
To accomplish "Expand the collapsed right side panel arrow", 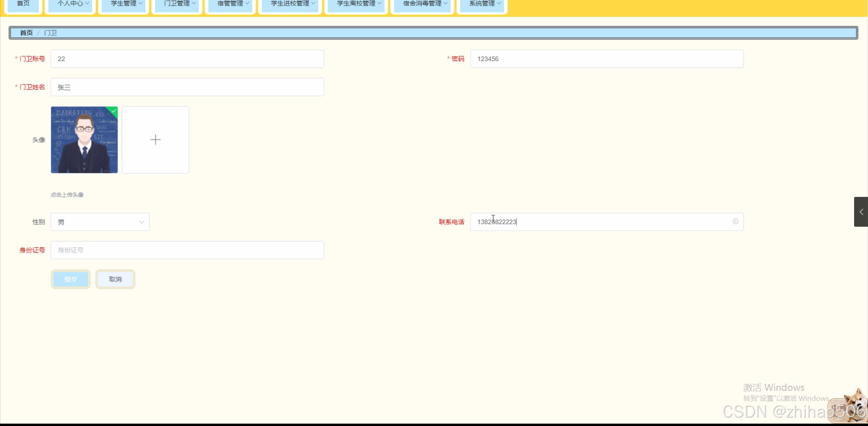I will pos(861,212).
